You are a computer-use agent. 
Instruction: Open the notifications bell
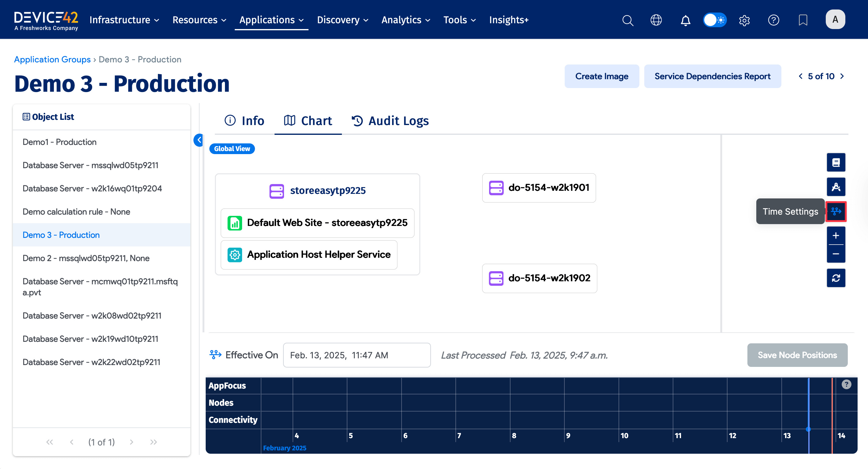point(685,20)
